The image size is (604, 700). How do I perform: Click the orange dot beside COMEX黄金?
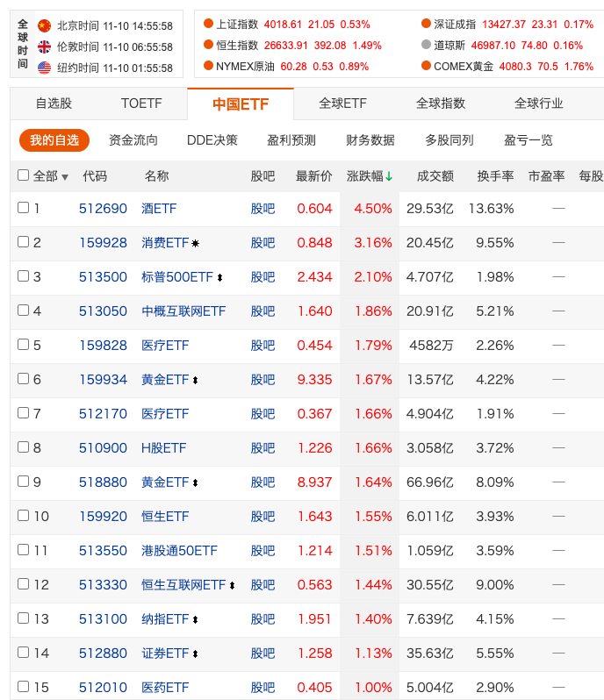[426, 66]
